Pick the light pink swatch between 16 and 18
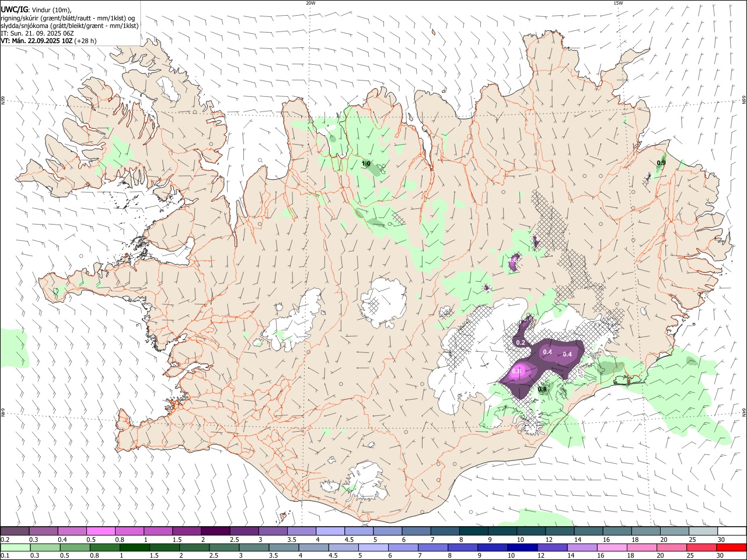The height and width of the screenshot is (560, 747). (x=613, y=547)
